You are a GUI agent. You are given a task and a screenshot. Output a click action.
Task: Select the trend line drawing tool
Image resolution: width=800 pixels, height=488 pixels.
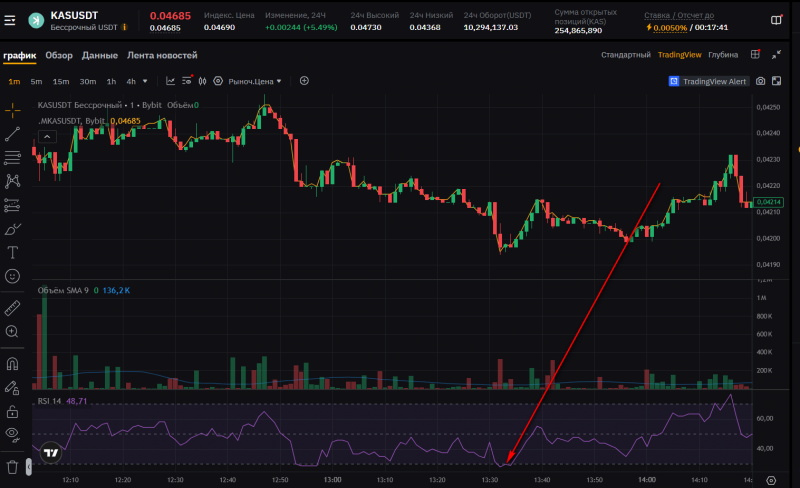(12, 134)
